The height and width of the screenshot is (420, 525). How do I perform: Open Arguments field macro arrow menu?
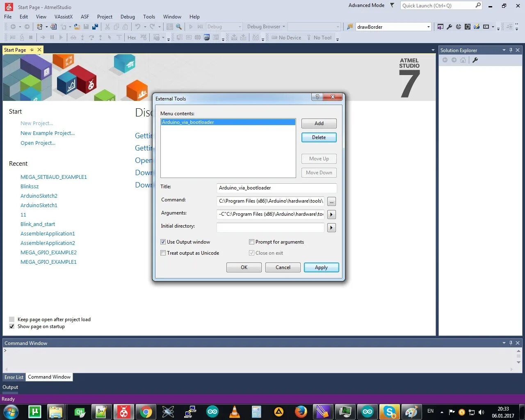point(332,215)
